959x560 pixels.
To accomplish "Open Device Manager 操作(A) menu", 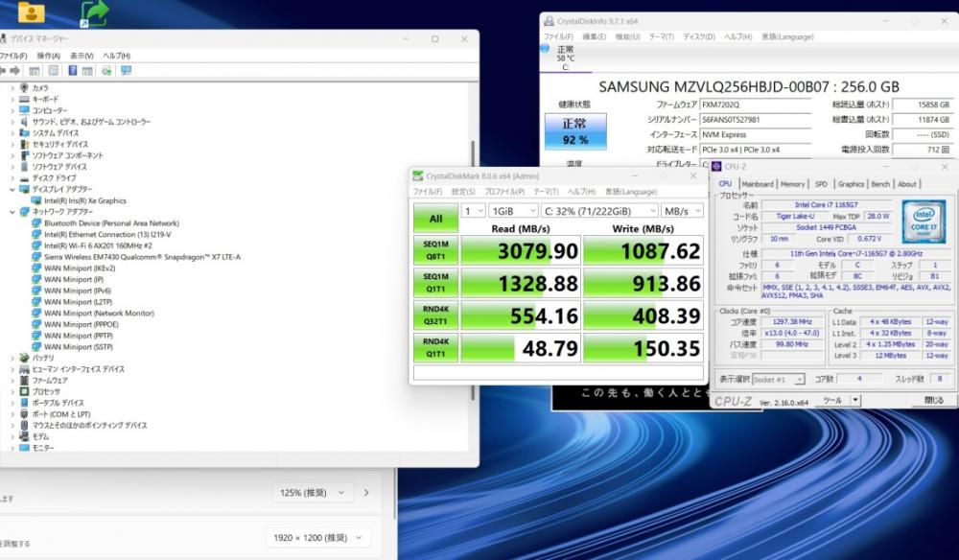I will (48, 56).
